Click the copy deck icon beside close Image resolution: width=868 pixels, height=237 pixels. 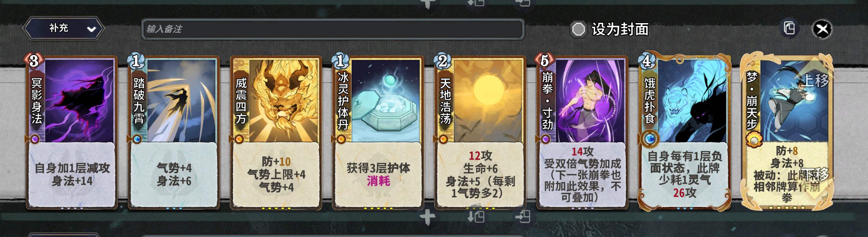789,28
